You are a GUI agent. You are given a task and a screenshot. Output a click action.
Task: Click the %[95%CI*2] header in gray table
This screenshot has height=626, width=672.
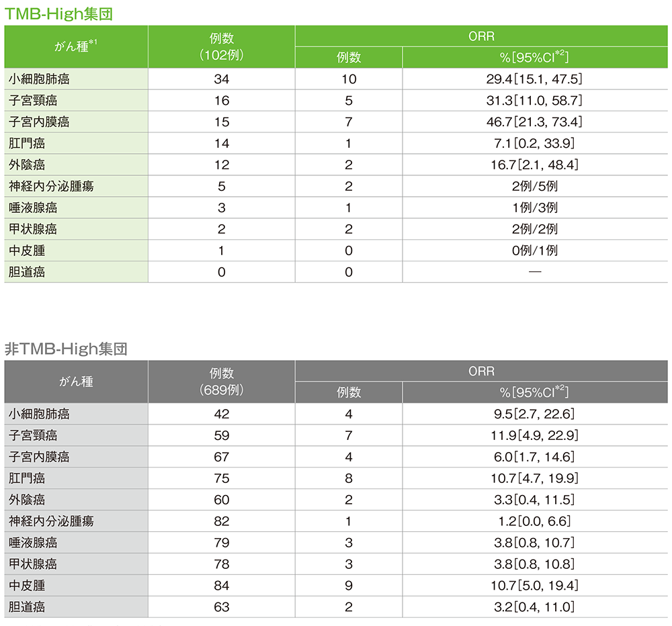click(x=534, y=393)
